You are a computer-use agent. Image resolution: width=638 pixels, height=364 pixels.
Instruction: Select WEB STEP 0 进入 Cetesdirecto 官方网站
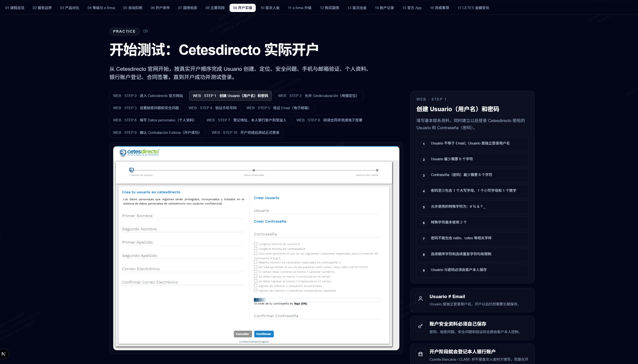[x=148, y=96]
